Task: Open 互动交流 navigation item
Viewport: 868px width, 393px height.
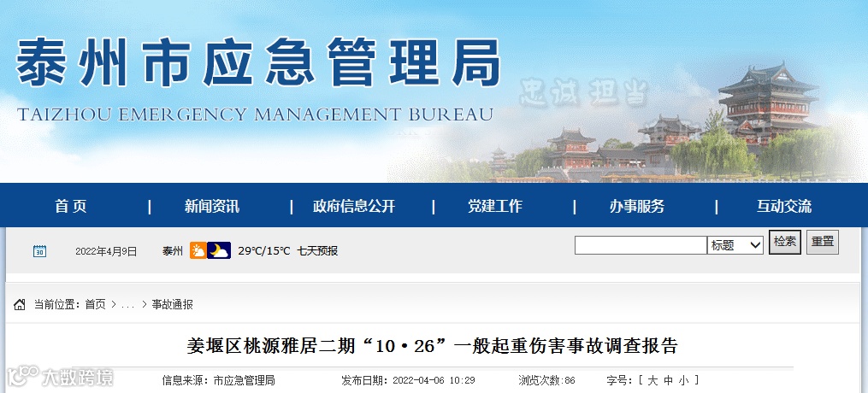Action: click(x=784, y=206)
